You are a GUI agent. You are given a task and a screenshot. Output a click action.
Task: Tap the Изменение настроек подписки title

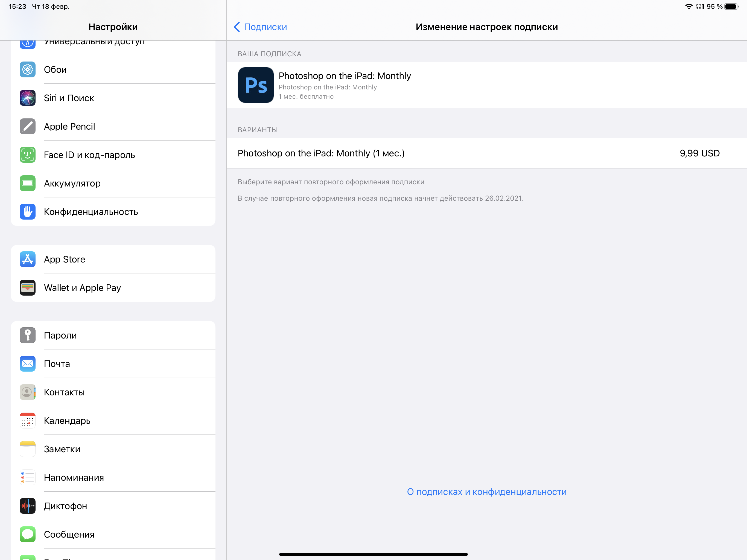click(x=487, y=27)
